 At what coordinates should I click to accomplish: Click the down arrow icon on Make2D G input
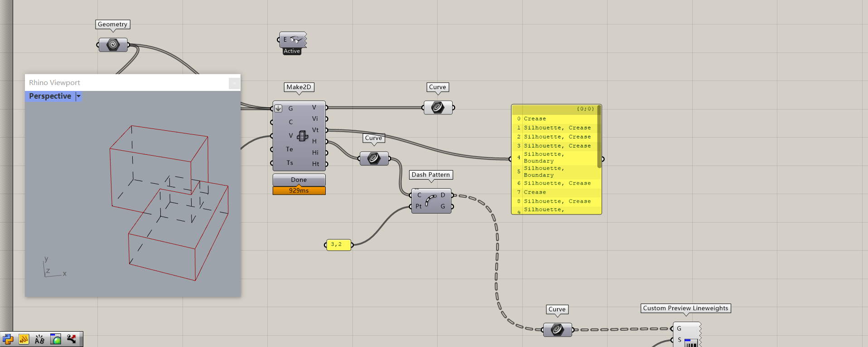tap(278, 109)
